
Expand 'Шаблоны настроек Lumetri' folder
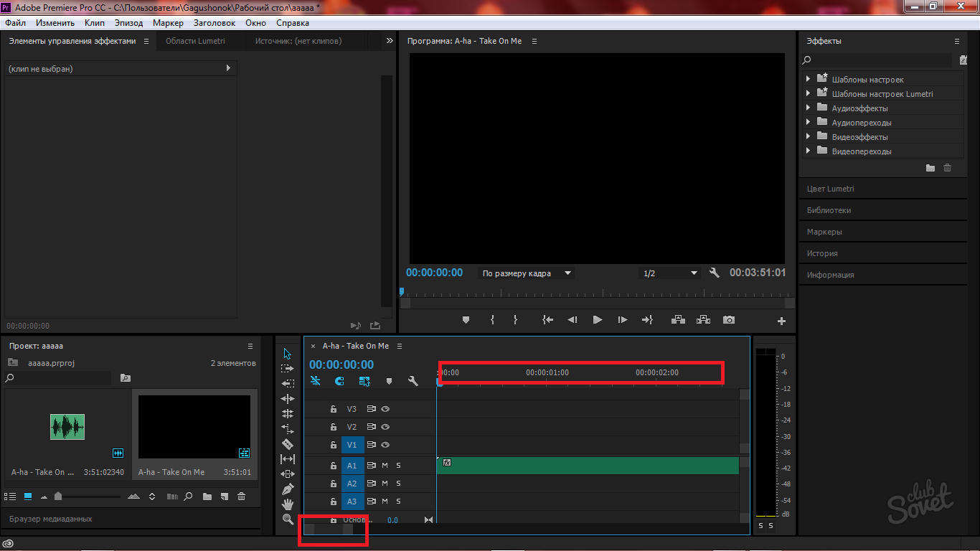(x=809, y=93)
